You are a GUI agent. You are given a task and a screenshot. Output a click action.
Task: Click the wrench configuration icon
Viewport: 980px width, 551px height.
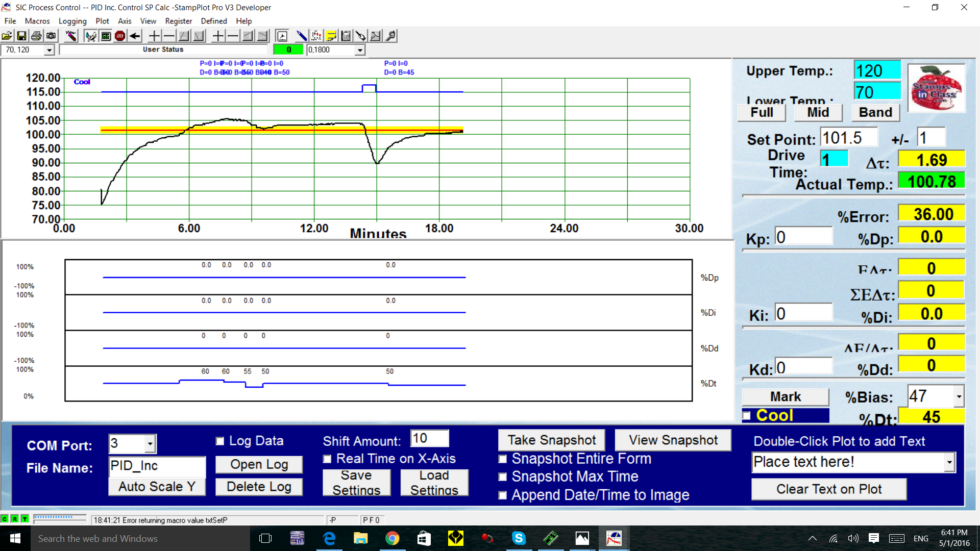pyautogui.click(x=390, y=36)
